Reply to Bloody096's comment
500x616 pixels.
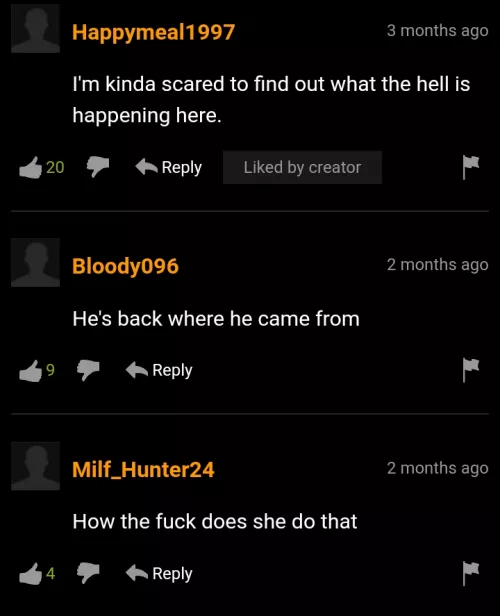[x=159, y=370]
